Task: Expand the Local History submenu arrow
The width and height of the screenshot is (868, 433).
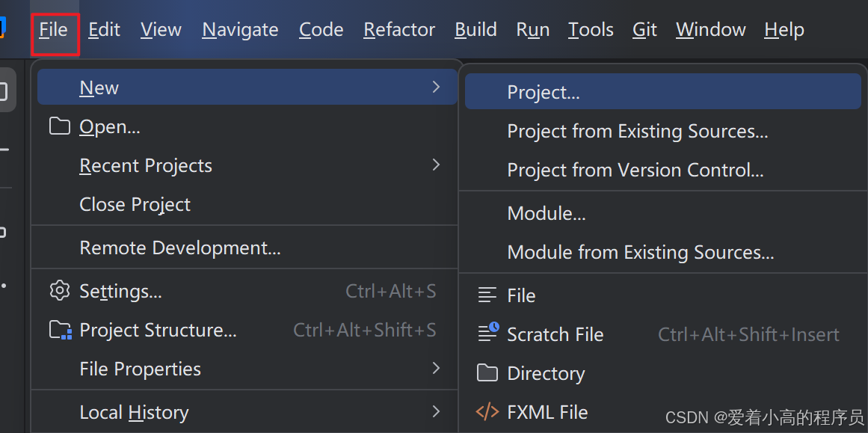Action: 436,412
